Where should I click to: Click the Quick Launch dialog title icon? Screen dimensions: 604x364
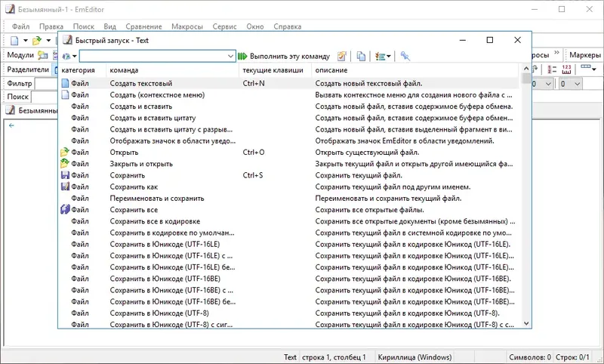[67, 40]
